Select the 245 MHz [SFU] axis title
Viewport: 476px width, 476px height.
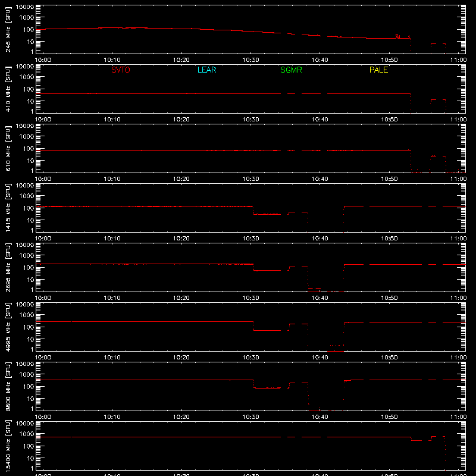pyautogui.click(x=8, y=29)
